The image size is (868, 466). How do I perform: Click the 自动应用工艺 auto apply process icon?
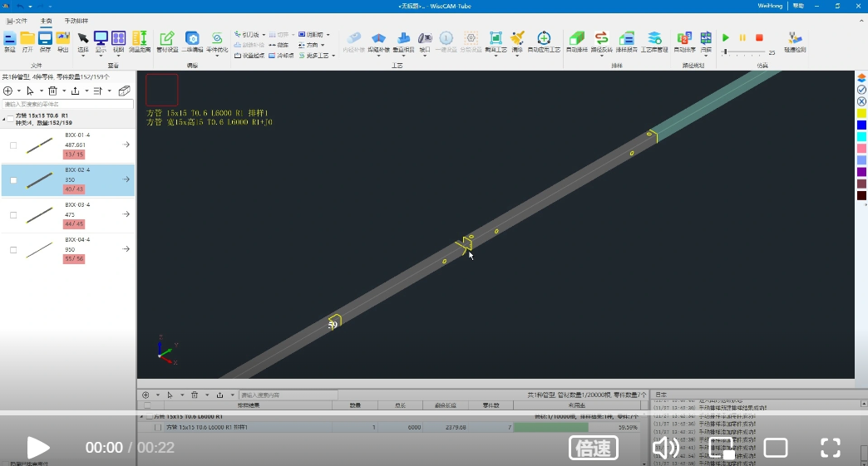(x=544, y=40)
